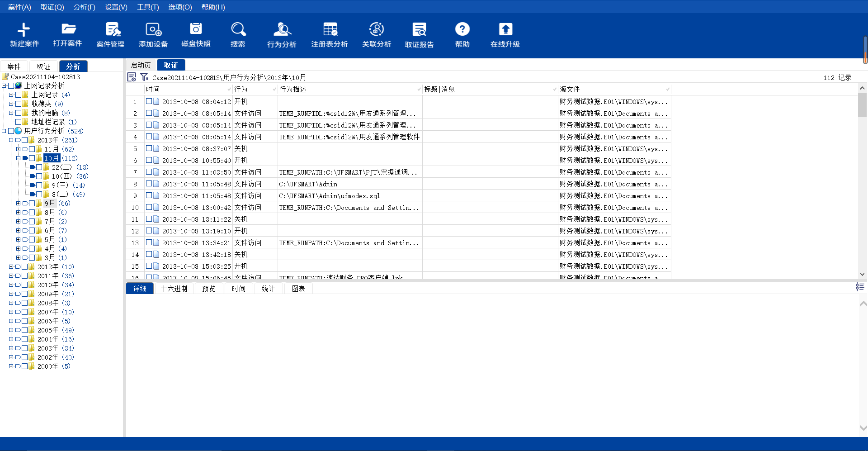This screenshot has height=451, width=868.
Task: Open the 分析(F) menu
Action: tap(85, 7)
